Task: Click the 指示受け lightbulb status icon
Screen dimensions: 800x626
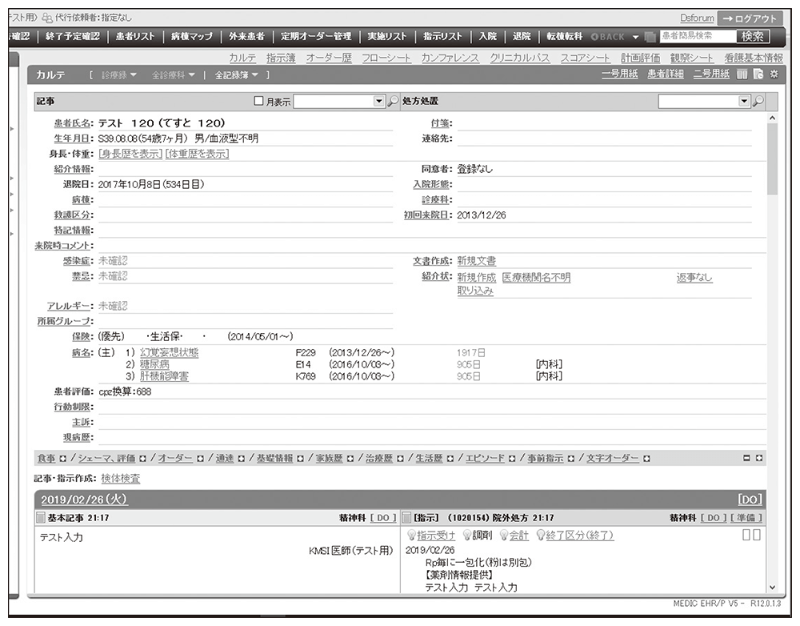Action: point(411,535)
